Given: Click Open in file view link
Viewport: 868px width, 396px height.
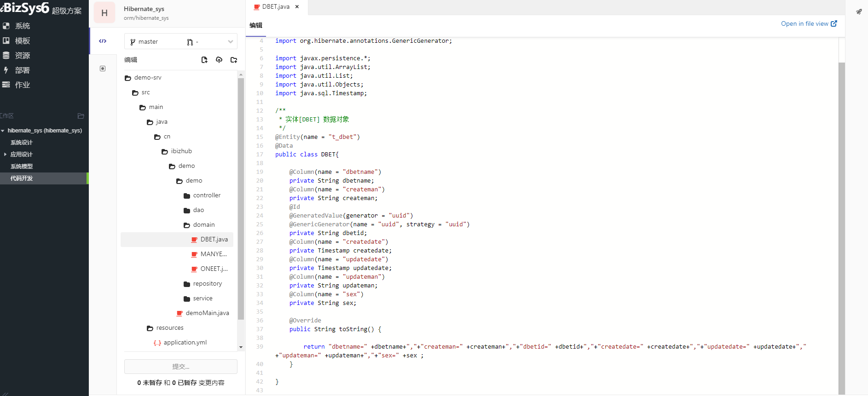Looking at the screenshot, I should click(x=809, y=23).
